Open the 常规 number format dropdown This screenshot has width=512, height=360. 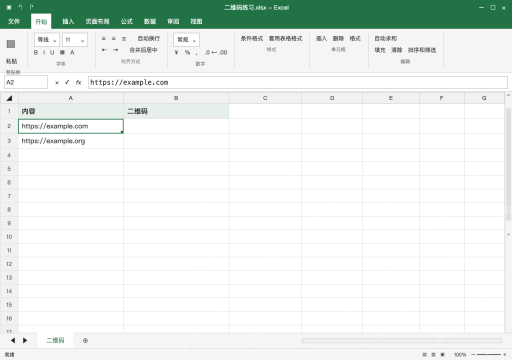point(186,40)
